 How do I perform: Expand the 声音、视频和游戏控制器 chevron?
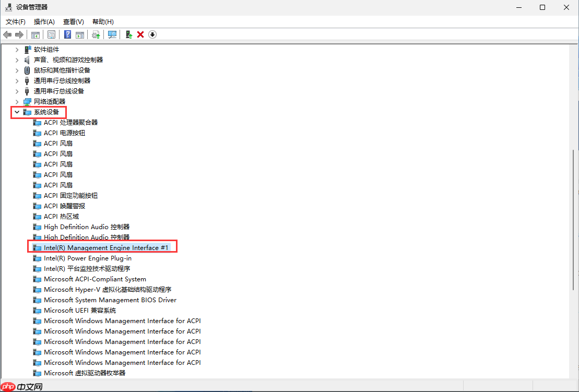(17, 60)
